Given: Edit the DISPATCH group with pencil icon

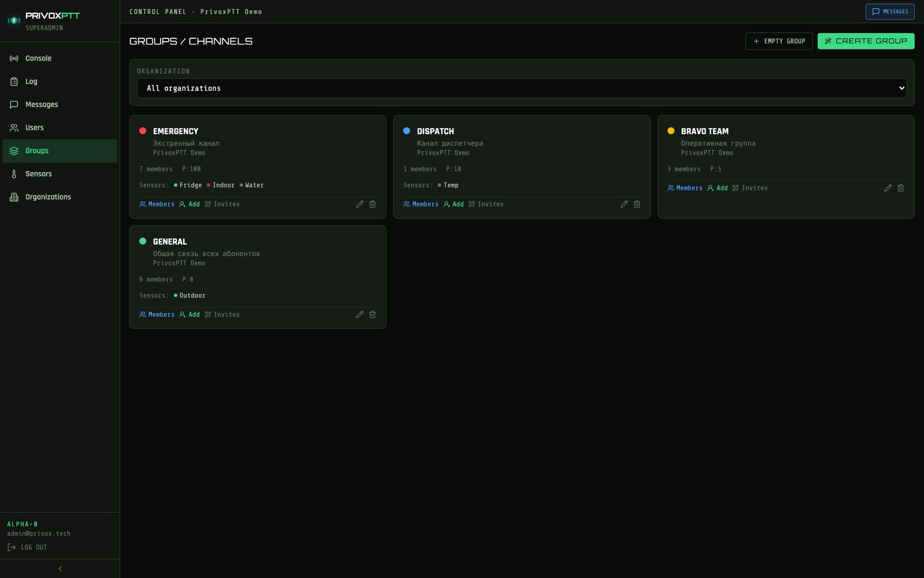Looking at the screenshot, I should [x=624, y=204].
